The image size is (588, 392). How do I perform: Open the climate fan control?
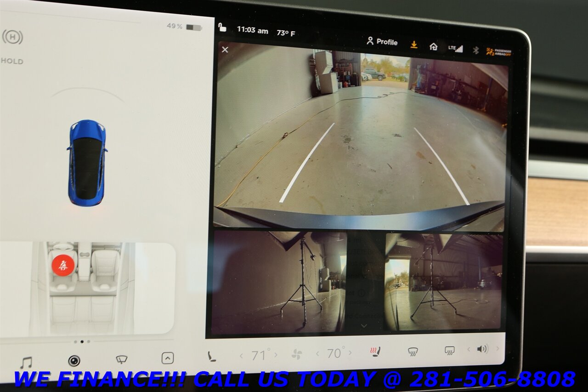tap(297, 354)
